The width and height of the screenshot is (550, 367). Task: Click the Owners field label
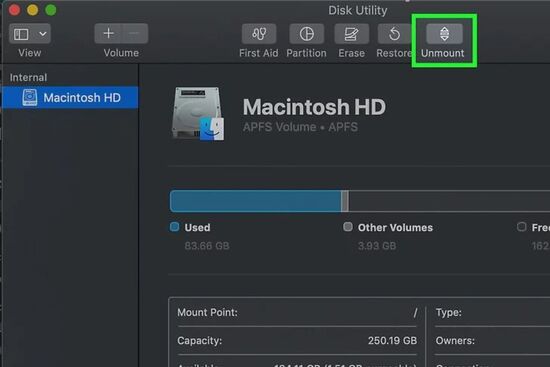(x=455, y=341)
